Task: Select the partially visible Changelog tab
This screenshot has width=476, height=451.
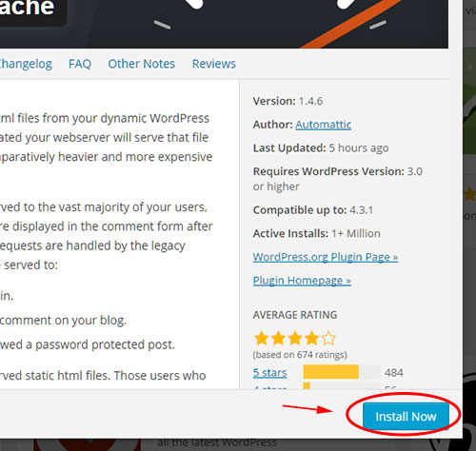Action: (26, 64)
